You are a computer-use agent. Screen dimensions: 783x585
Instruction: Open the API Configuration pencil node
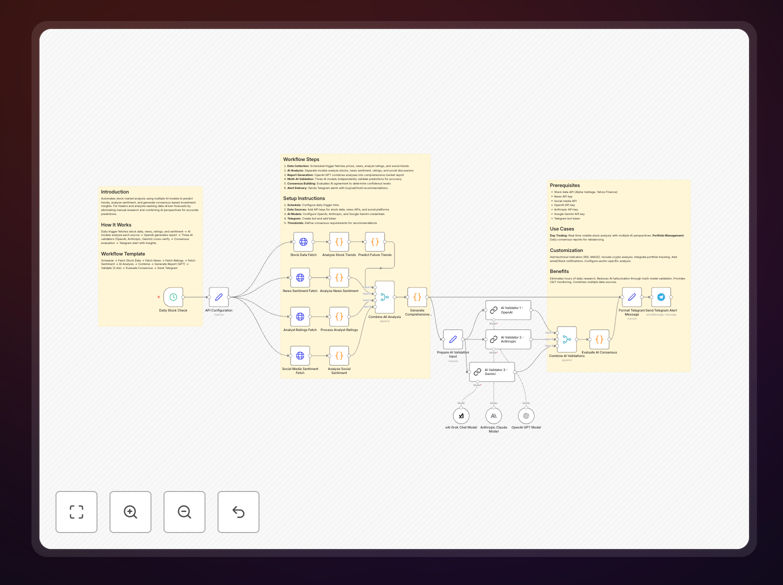click(x=219, y=297)
